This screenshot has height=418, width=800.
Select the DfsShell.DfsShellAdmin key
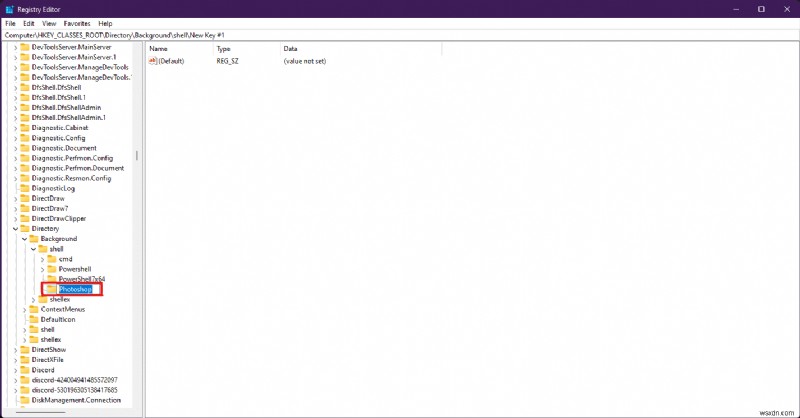[66, 108]
